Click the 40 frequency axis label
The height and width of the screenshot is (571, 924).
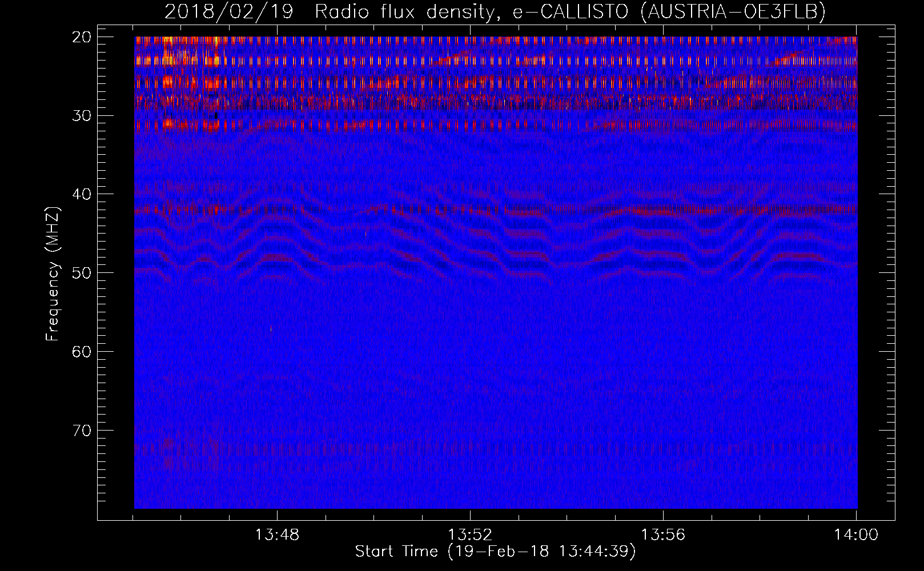click(x=82, y=194)
